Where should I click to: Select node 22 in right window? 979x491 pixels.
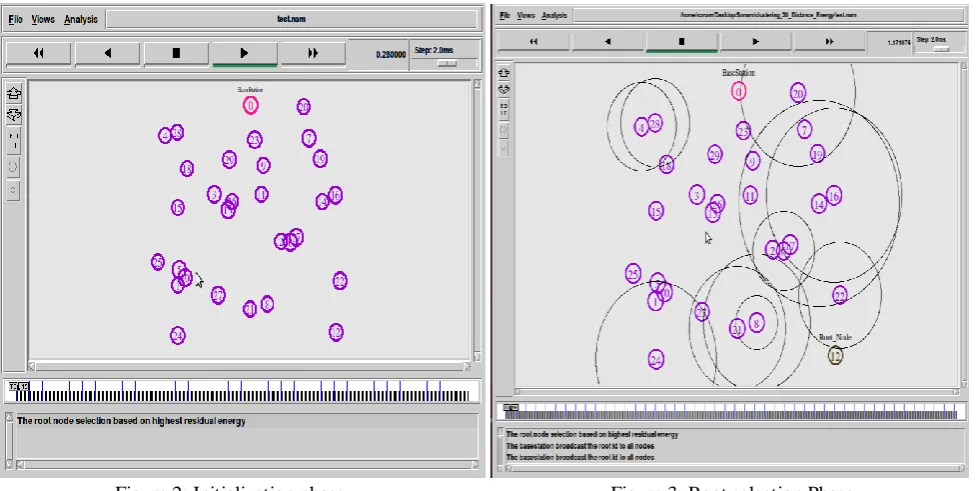(x=840, y=295)
